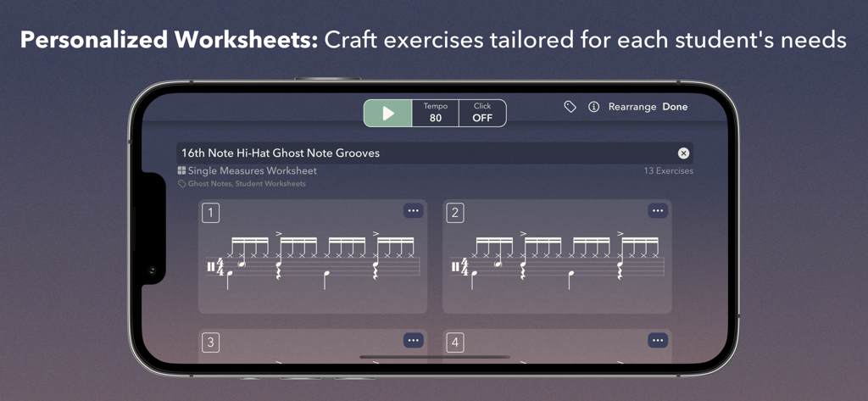Open the Ghost Notes, Student Worksheets tags

click(x=246, y=184)
